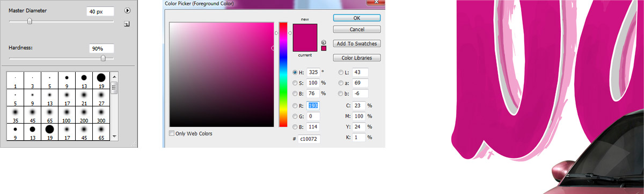Select the R red radio button
Image resolution: width=644 pixels, height=194 pixels.
pos(295,105)
